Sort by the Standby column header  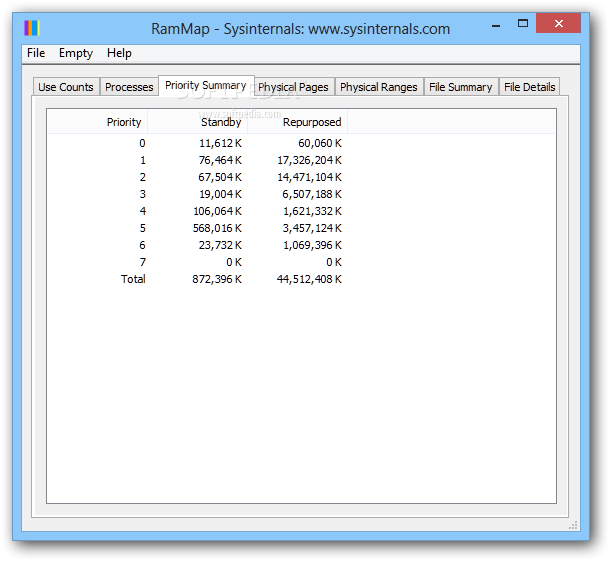198,122
